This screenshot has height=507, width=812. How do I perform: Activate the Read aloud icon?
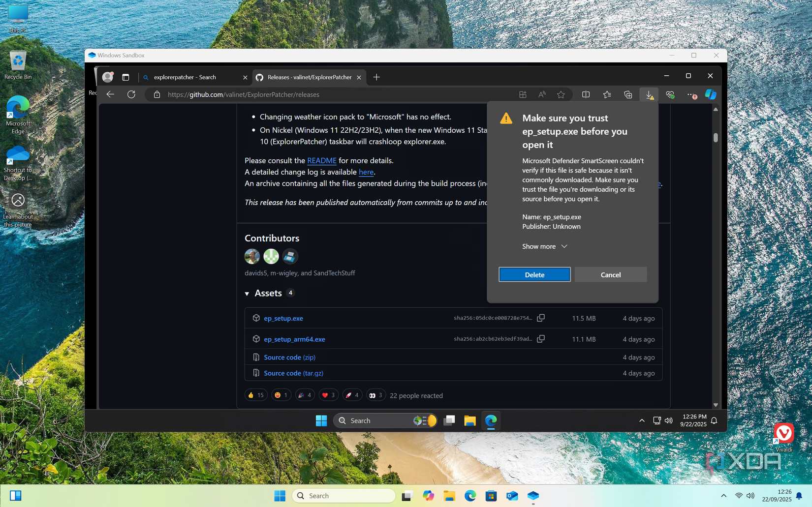(542, 94)
